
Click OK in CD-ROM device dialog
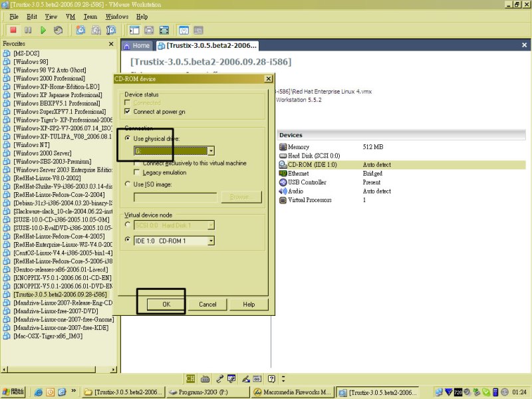coord(166,305)
